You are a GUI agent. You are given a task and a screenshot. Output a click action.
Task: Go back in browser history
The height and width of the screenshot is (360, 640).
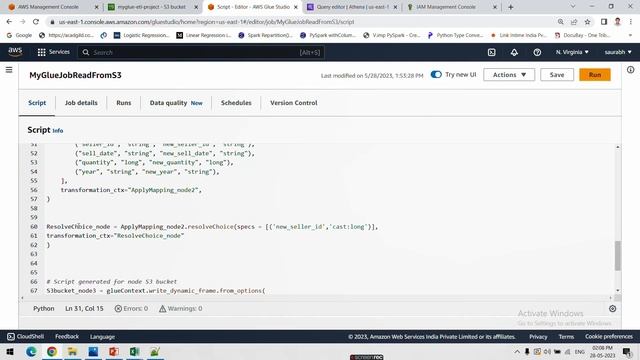(x=9, y=22)
